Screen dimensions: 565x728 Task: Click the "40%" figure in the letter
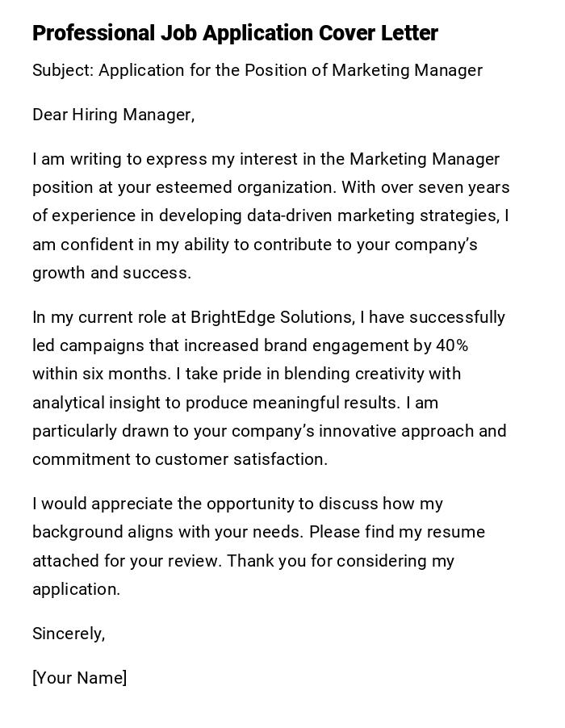click(452, 345)
